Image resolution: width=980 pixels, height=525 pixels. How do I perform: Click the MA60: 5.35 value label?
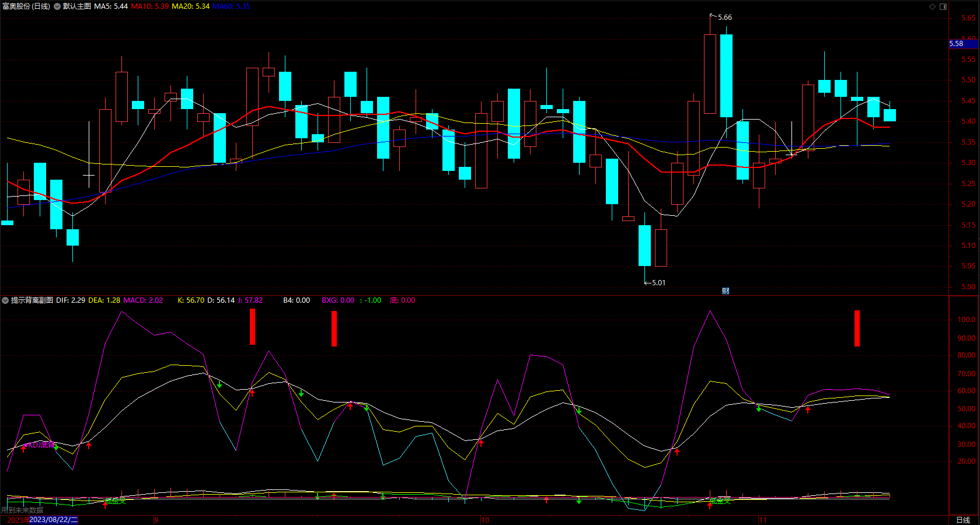click(231, 6)
